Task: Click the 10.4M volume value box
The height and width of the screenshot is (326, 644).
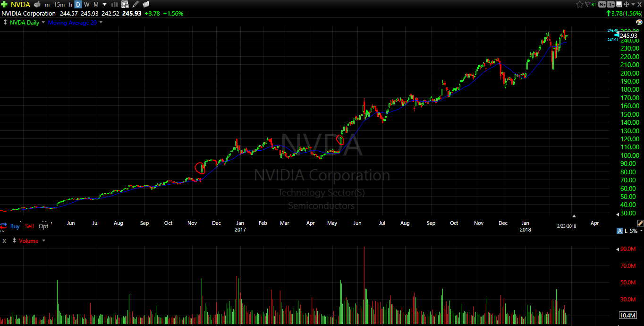Action: [x=627, y=316]
